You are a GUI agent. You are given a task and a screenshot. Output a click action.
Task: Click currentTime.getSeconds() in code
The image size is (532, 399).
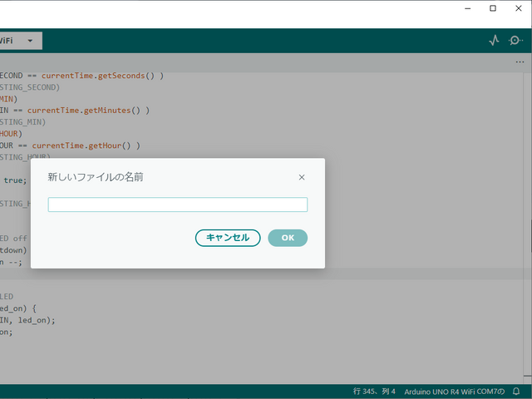[98, 76]
